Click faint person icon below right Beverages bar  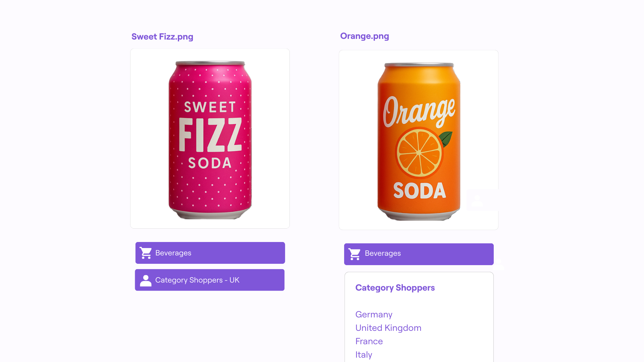(x=499, y=264)
